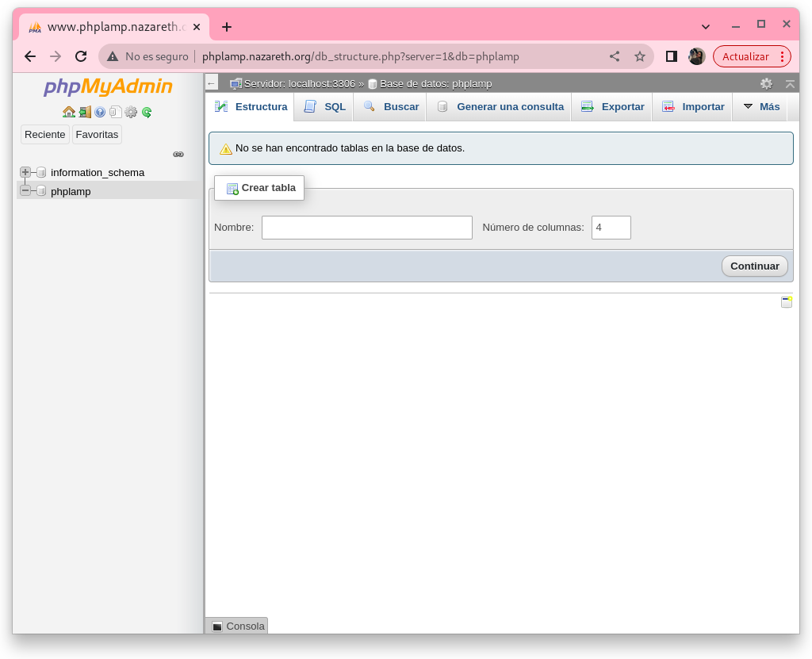Image resolution: width=812 pixels, height=659 pixels.
Task: Click the chain link icon in sidebar
Action: coord(178,155)
